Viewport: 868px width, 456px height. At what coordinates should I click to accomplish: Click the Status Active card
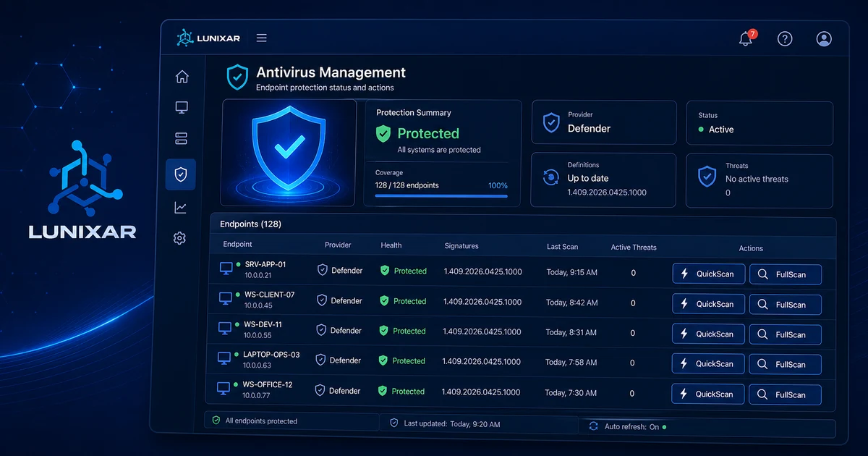(759, 123)
